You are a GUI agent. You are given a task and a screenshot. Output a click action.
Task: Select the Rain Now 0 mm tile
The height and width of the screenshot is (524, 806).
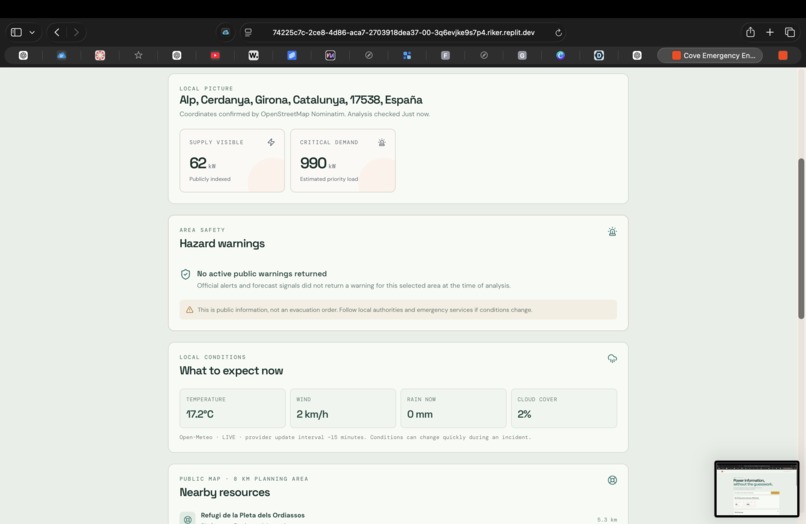coord(453,408)
